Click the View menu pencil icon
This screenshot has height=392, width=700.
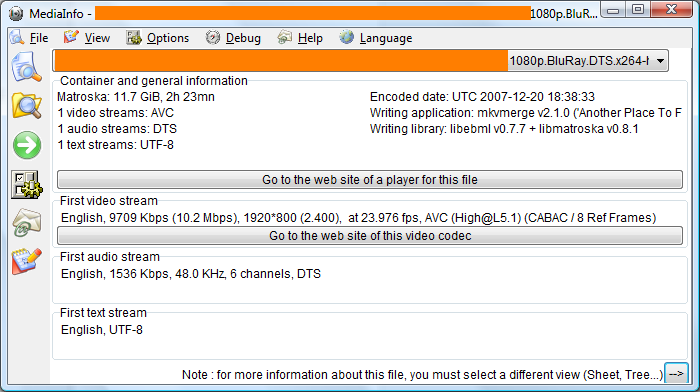tap(71, 38)
